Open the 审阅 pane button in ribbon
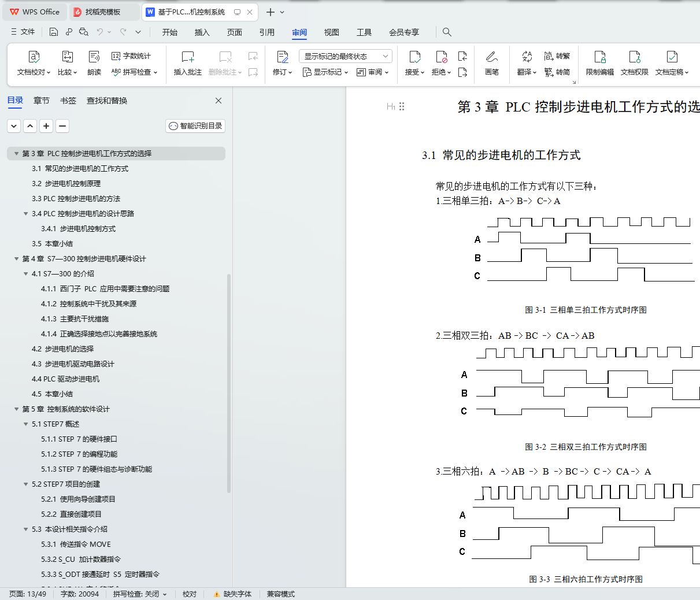 (x=372, y=72)
